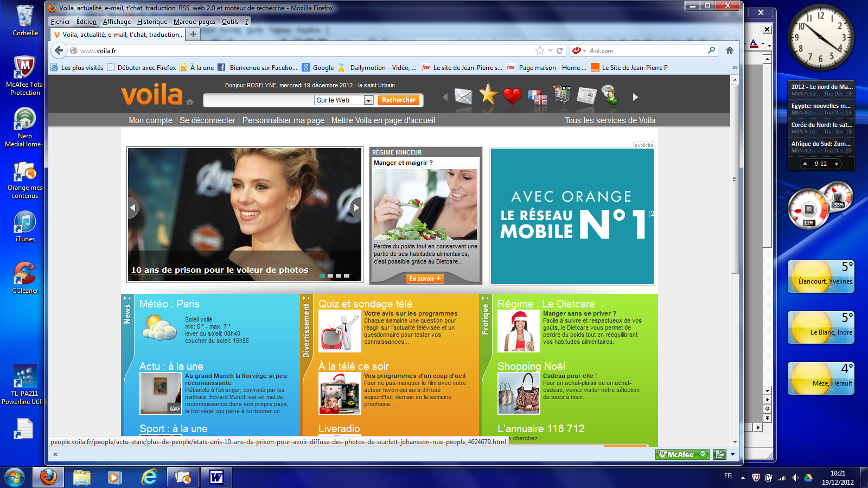This screenshot has height=488, width=868.
Task: Open the Affichage menu
Action: click(117, 22)
